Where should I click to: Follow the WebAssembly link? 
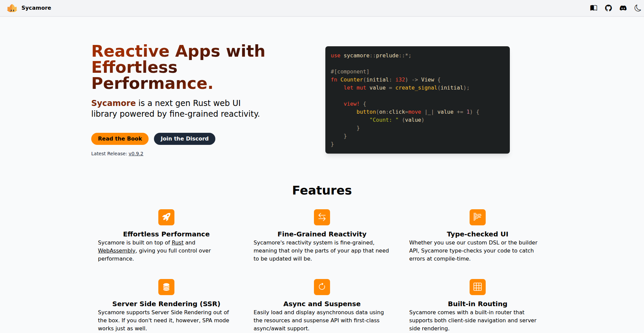point(117,251)
